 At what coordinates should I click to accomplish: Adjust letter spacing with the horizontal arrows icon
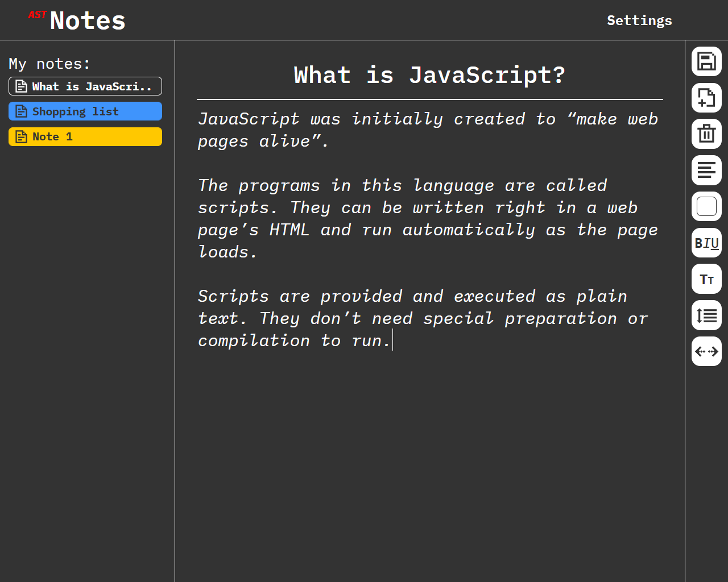point(706,352)
